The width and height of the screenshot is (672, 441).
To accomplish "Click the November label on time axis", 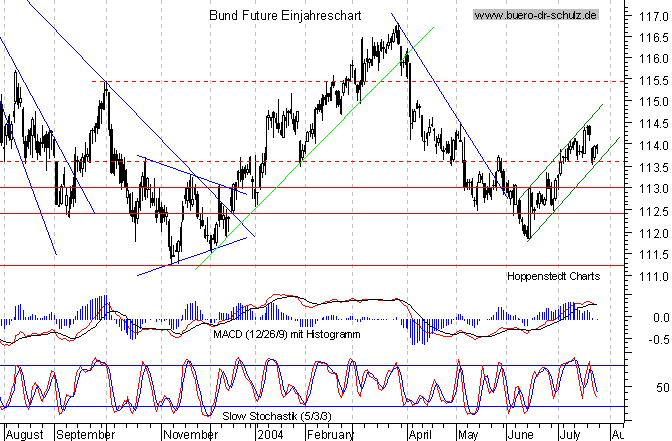I will coord(190,435).
